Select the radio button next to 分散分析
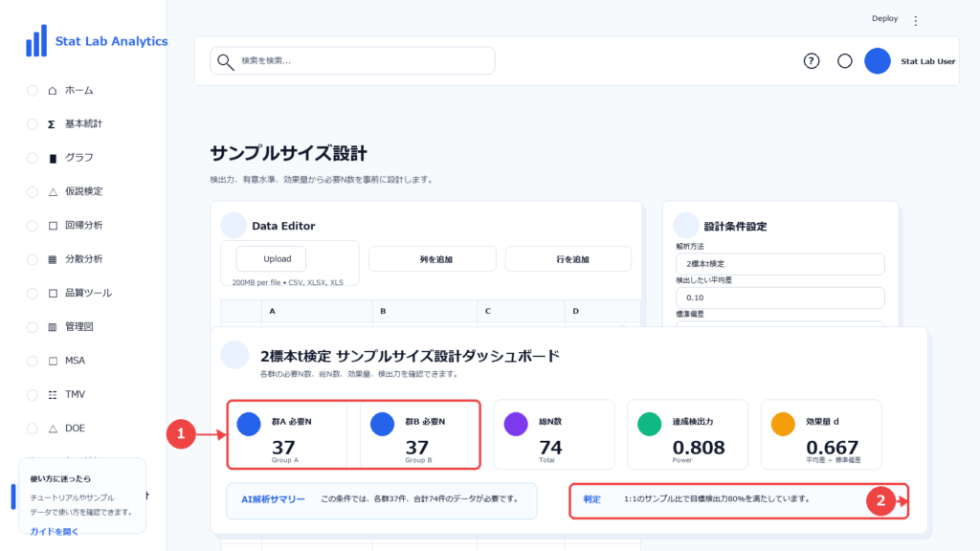 pos(33,259)
